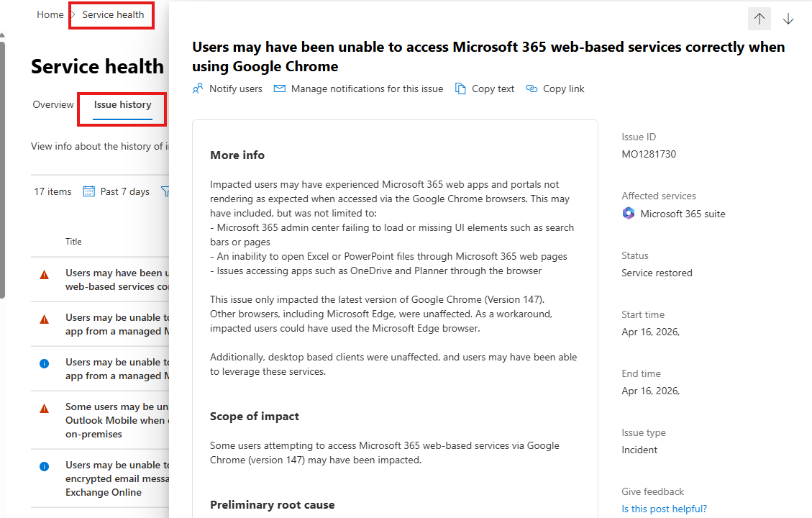This screenshot has width=812, height=518.
Task: Open the Service health breadcrumb
Action: tap(113, 14)
